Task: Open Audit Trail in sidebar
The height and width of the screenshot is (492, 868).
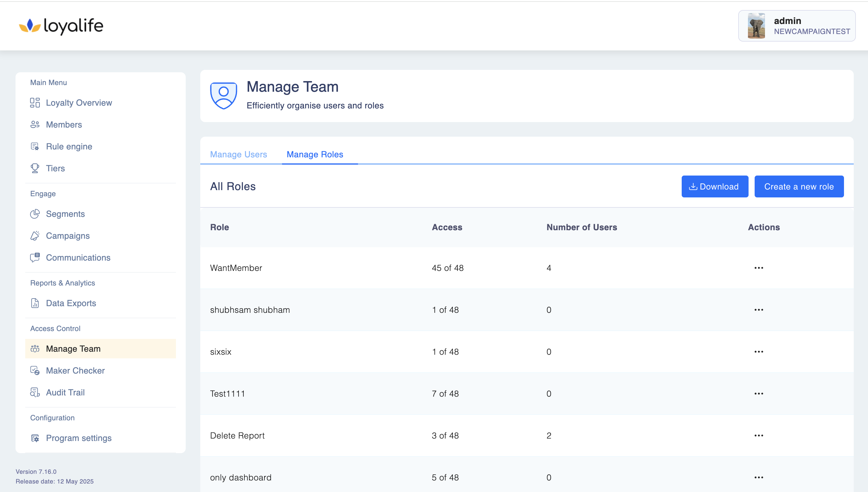Action: [x=65, y=392]
